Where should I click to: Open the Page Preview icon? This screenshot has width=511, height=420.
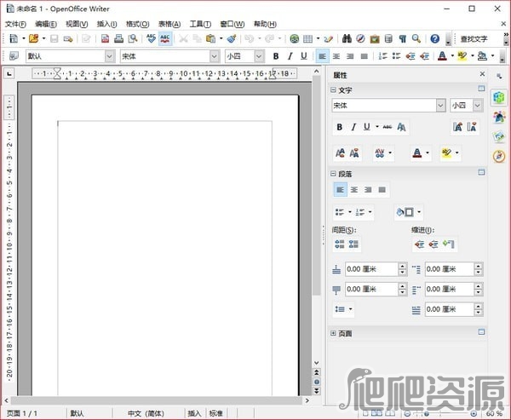tap(133, 38)
